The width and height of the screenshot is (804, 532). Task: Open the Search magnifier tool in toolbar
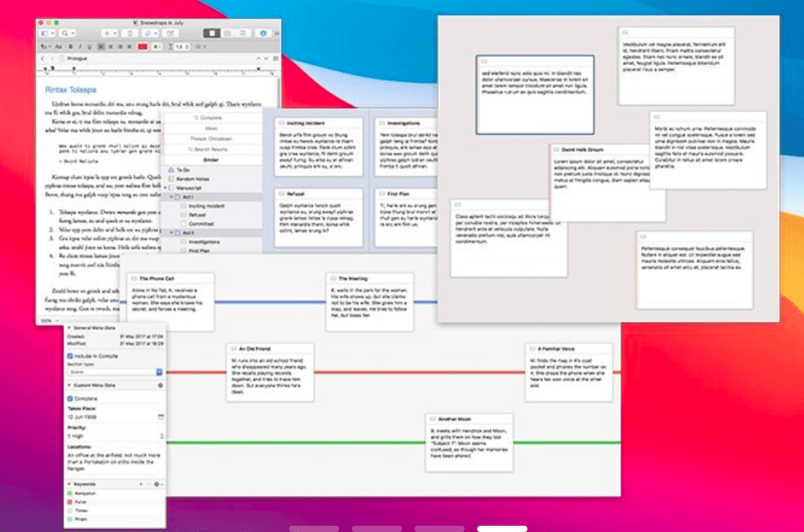tap(67, 34)
